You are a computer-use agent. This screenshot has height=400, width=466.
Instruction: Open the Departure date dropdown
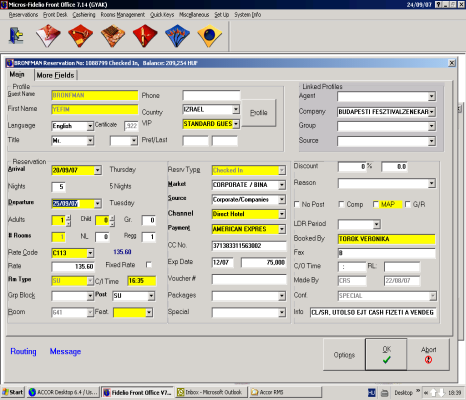98,203
